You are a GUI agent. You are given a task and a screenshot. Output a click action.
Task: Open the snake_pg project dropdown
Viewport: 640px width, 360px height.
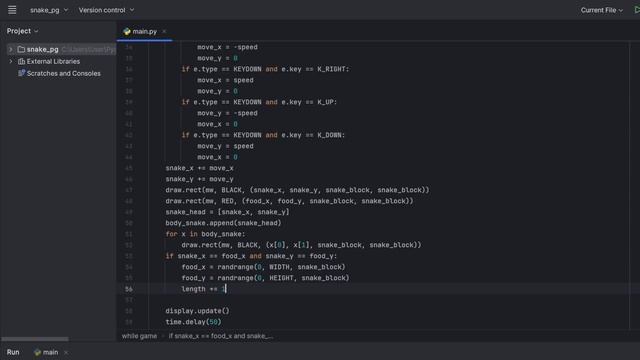(49, 10)
